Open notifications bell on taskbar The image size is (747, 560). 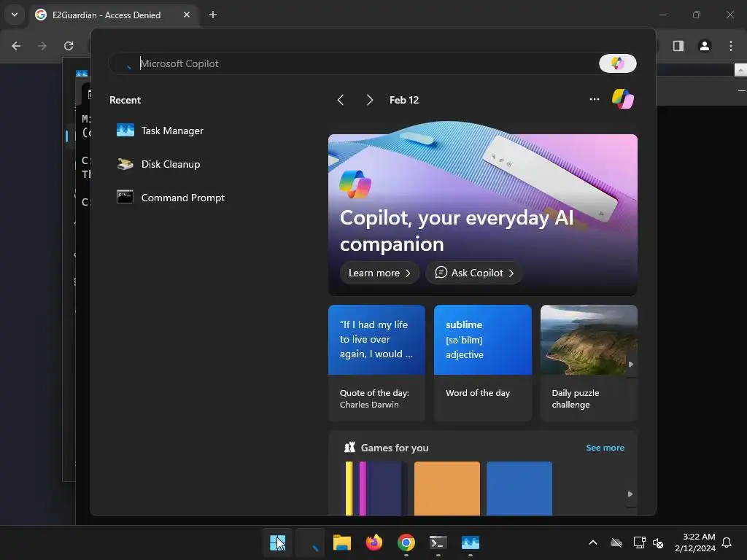pos(727,542)
